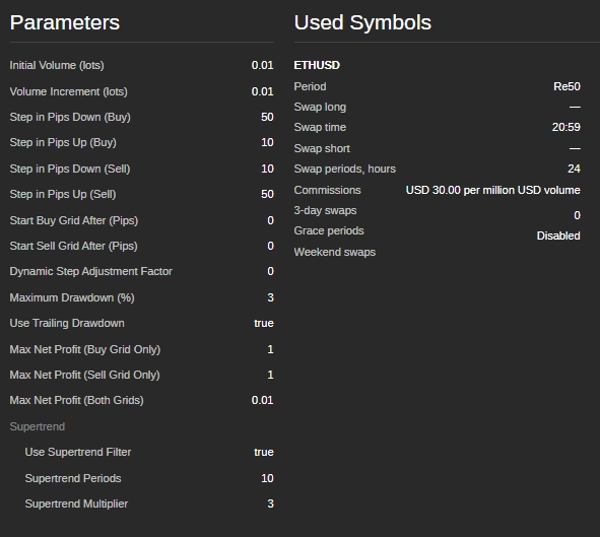
Task: Collapse the Supertrend parameter group
Action: [37, 427]
